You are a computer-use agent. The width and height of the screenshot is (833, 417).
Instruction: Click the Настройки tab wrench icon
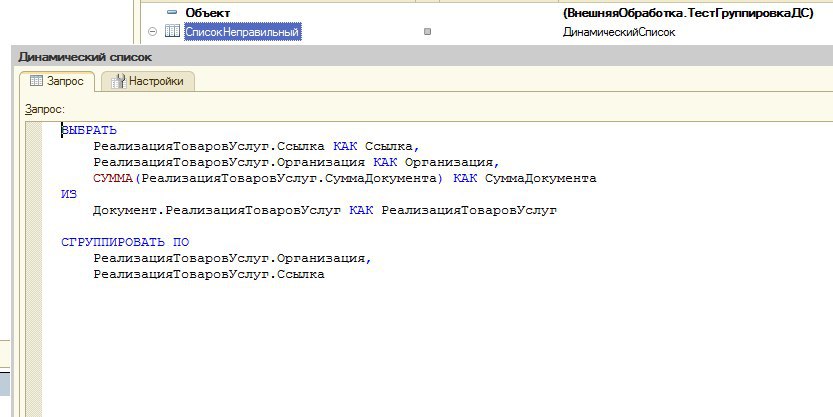click(118, 81)
